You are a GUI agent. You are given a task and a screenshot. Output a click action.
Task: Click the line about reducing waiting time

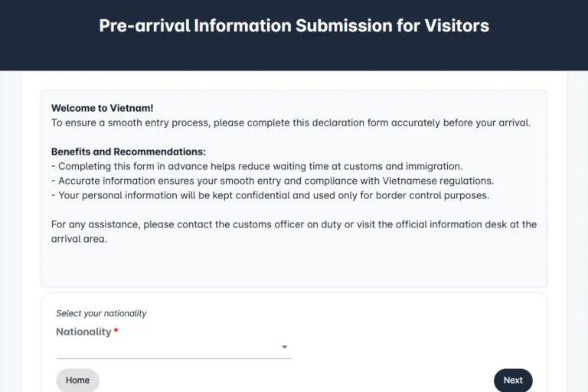click(256, 166)
